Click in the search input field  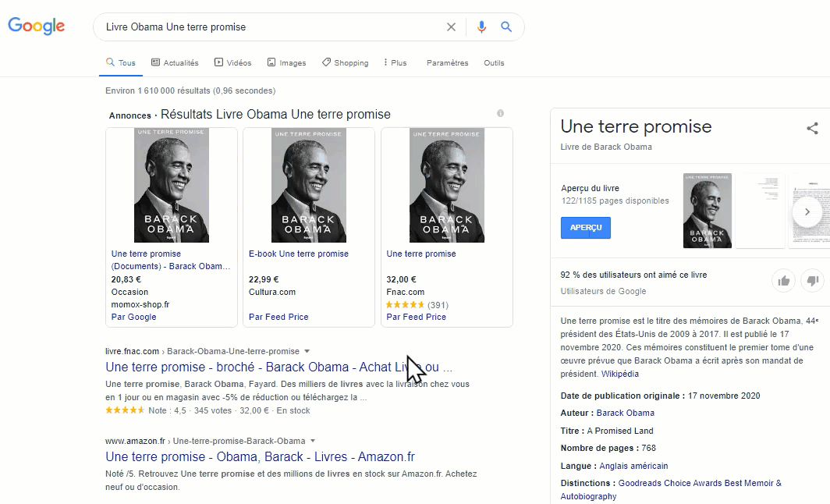click(270, 27)
